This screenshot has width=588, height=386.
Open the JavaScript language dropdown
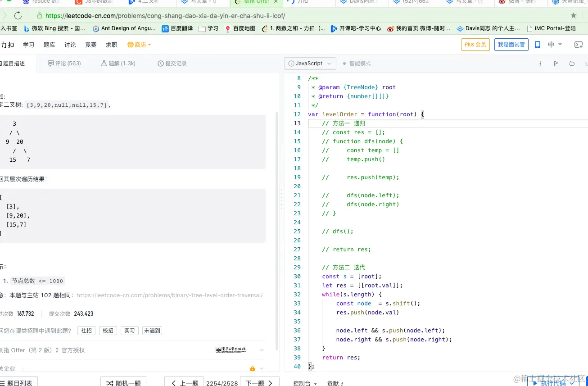pos(310,64)
